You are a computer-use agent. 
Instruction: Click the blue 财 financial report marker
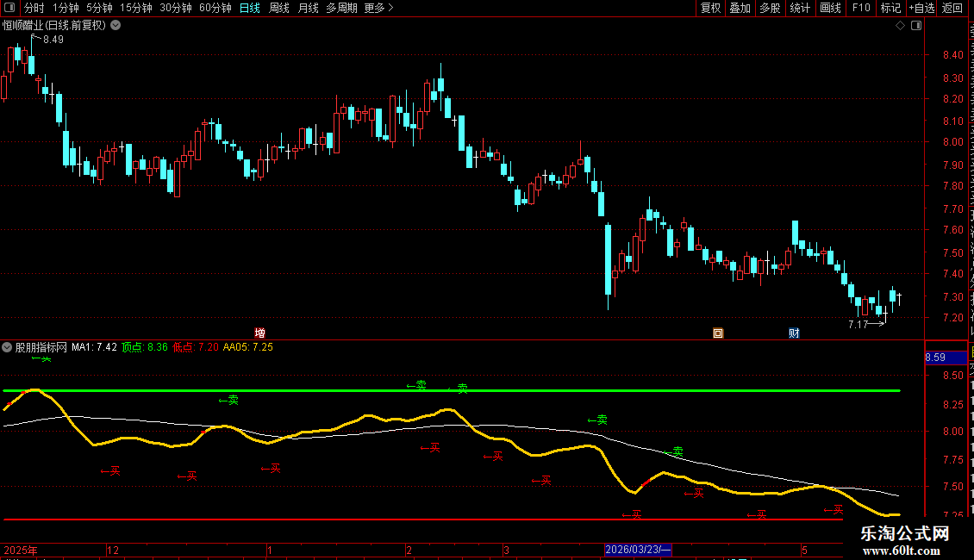click(x=794, y=333)
